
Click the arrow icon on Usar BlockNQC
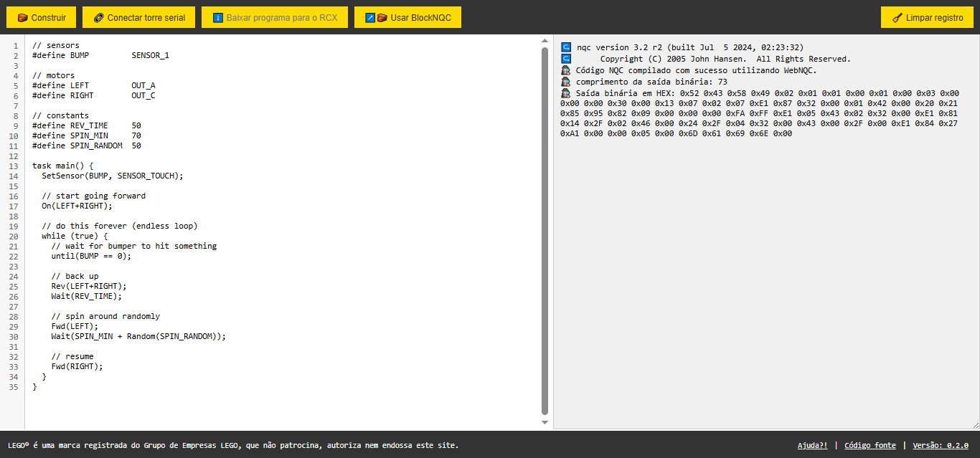click(370, 18)
